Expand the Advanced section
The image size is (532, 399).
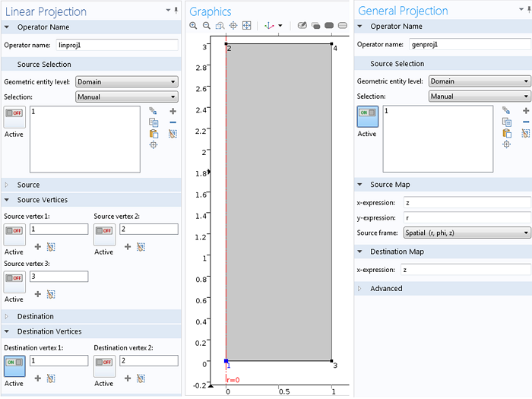tap(386, 289)
